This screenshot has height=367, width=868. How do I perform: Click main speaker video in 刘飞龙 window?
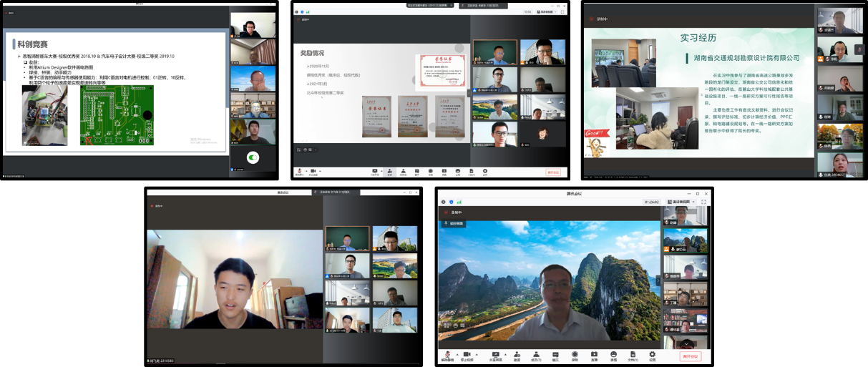click(234, 279)
